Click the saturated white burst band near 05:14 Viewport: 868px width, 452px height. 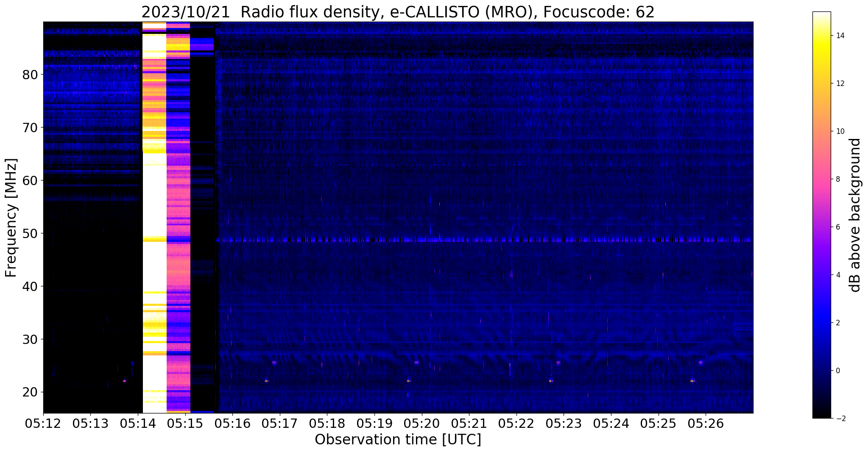(154, 217)
